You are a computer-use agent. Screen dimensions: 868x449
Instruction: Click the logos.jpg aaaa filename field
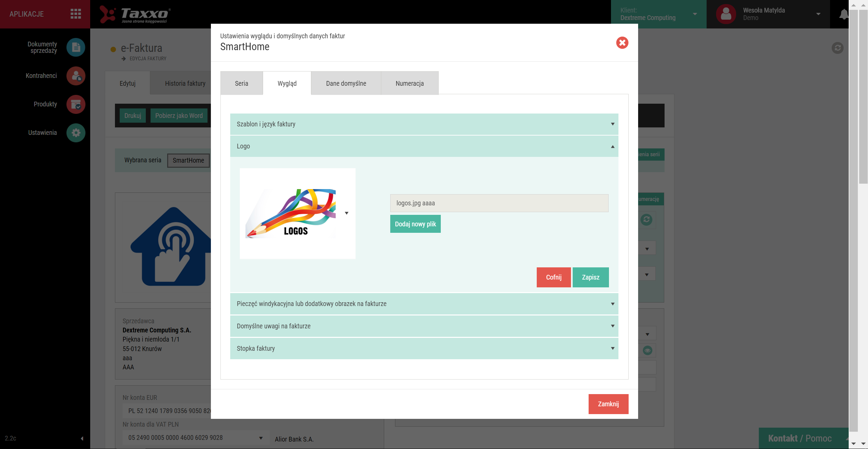coord(499,203)
